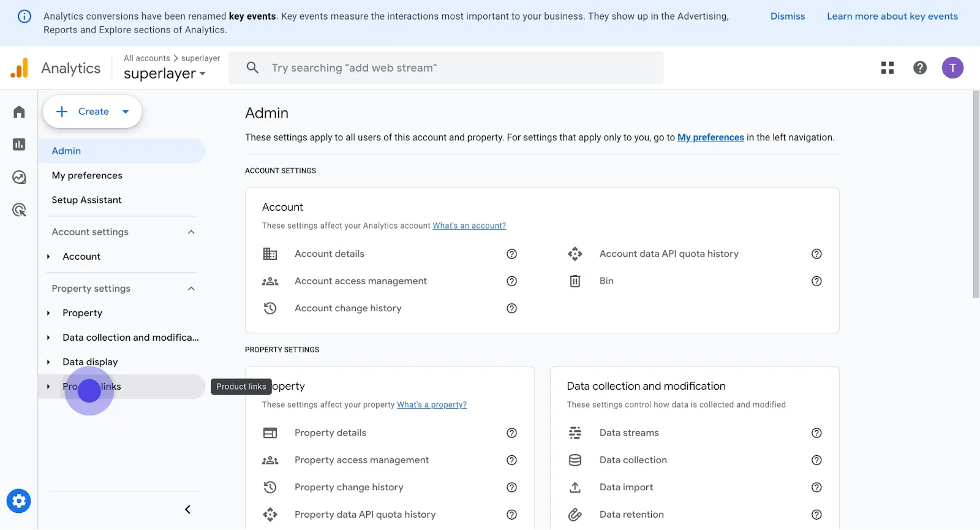
Task: Show help for Property data API quota history
Action: (x=512, y=515)
